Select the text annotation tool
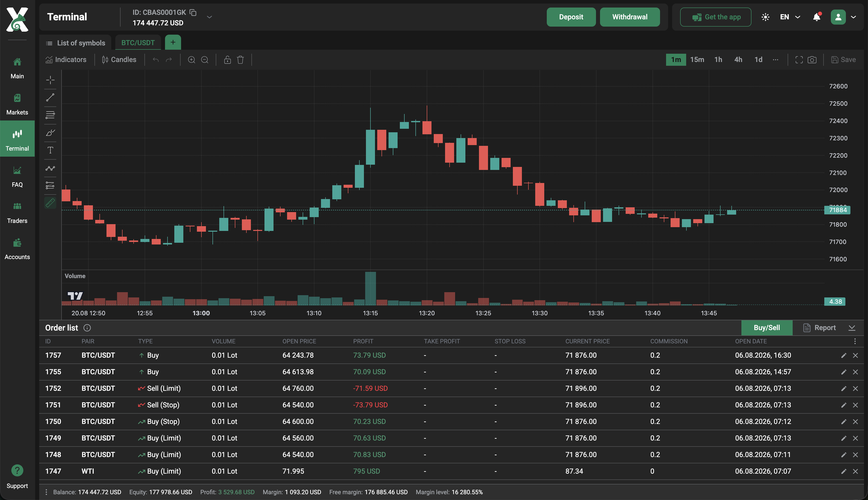This screenshot has width=868, height=500. tap(50, 150)
